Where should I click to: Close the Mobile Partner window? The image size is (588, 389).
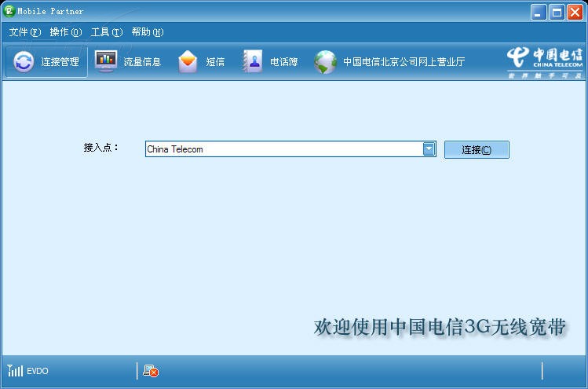point(575,11)
